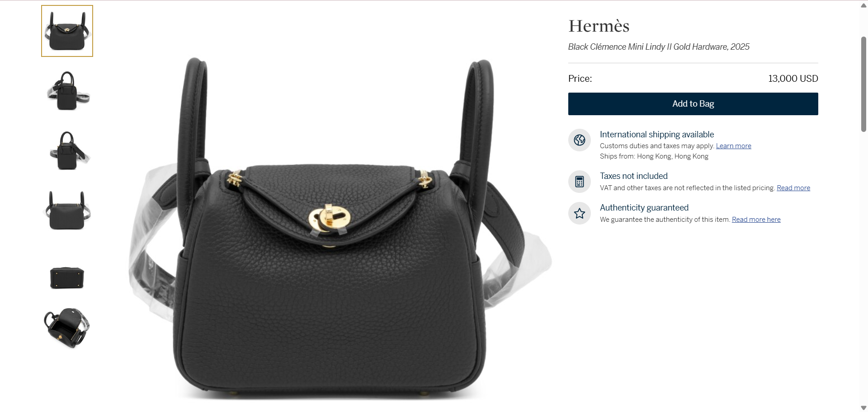
Task: Click the calculator taxes icon
Action: (580, 182)
